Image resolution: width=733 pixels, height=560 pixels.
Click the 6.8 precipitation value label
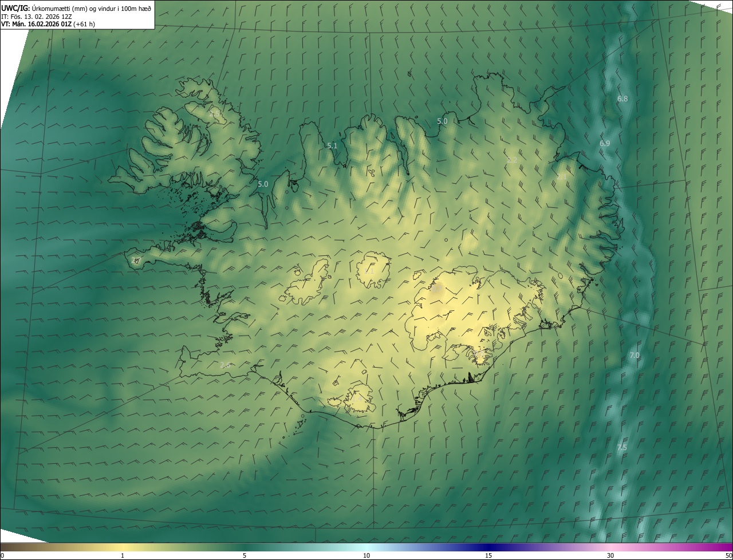coord(622,98)
